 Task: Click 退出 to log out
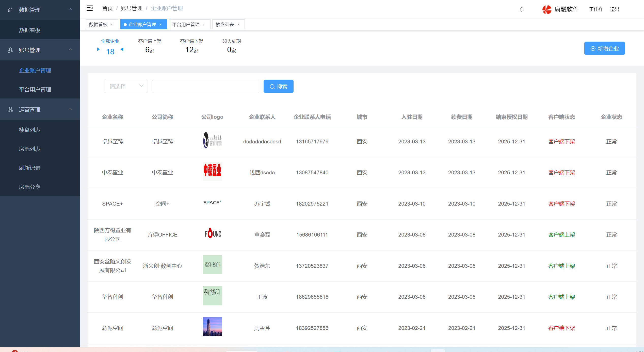pos(615,9)
